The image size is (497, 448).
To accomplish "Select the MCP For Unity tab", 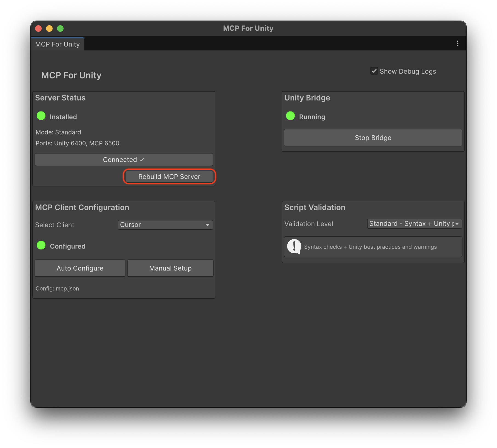I will click(58, 44).
